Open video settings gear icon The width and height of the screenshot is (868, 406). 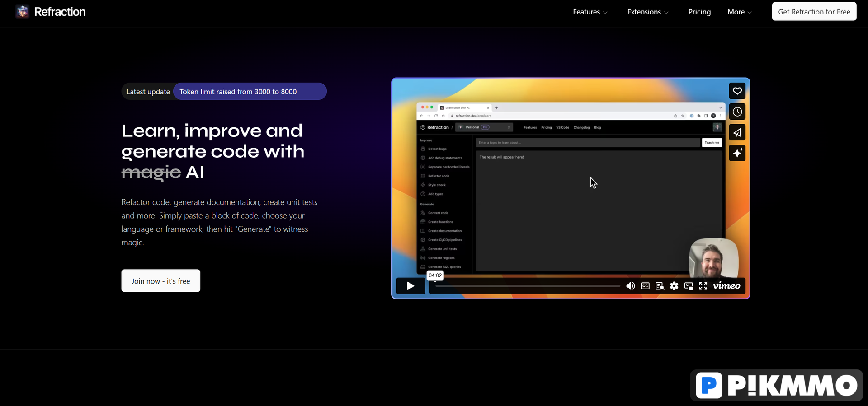tap(674, 286)
